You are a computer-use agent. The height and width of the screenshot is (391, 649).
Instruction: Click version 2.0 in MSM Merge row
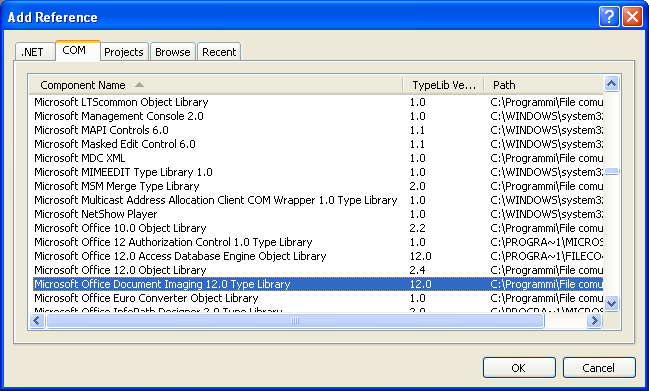417,186
